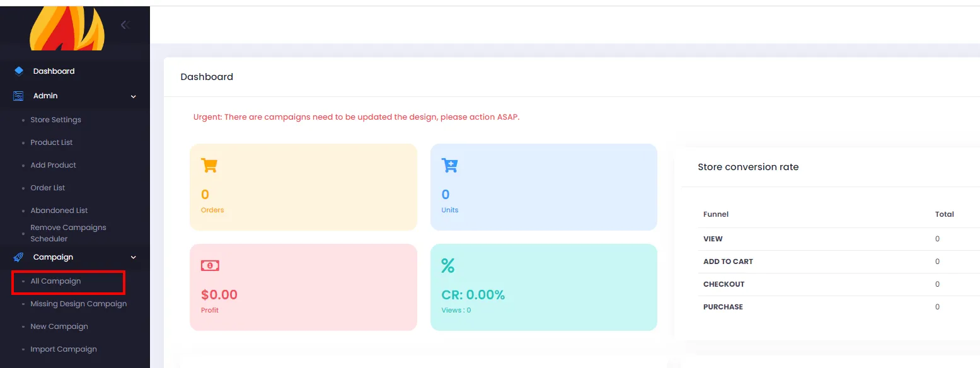Select Add Product in sidebar

[x=53, y=165]
